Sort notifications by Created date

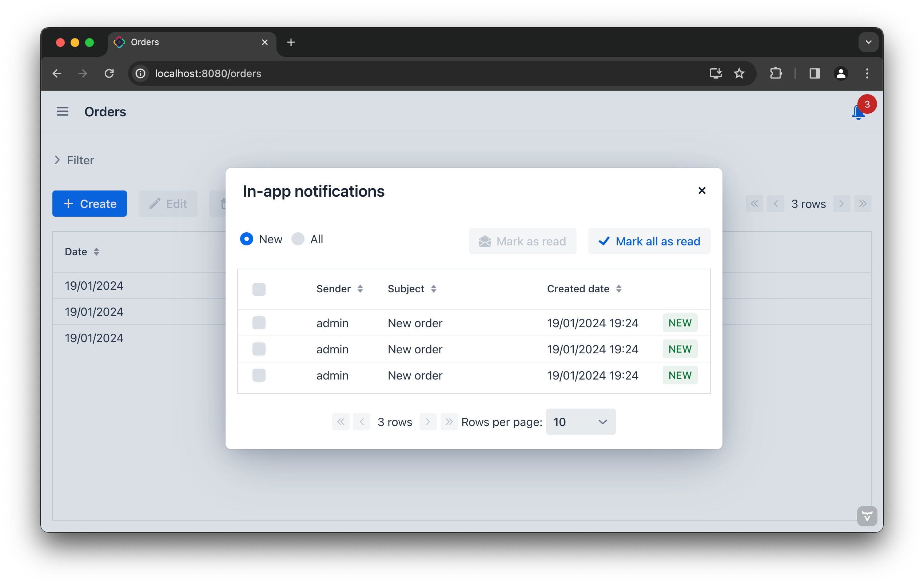point(619,289)
